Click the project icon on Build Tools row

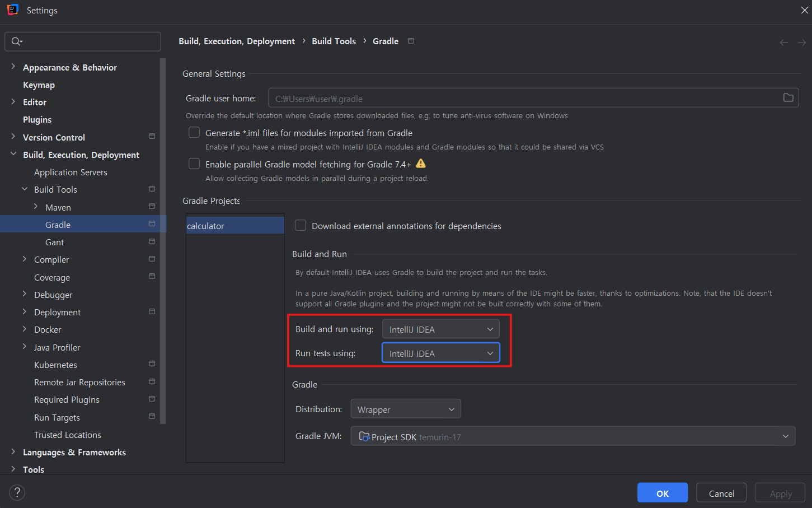point(152,189)
